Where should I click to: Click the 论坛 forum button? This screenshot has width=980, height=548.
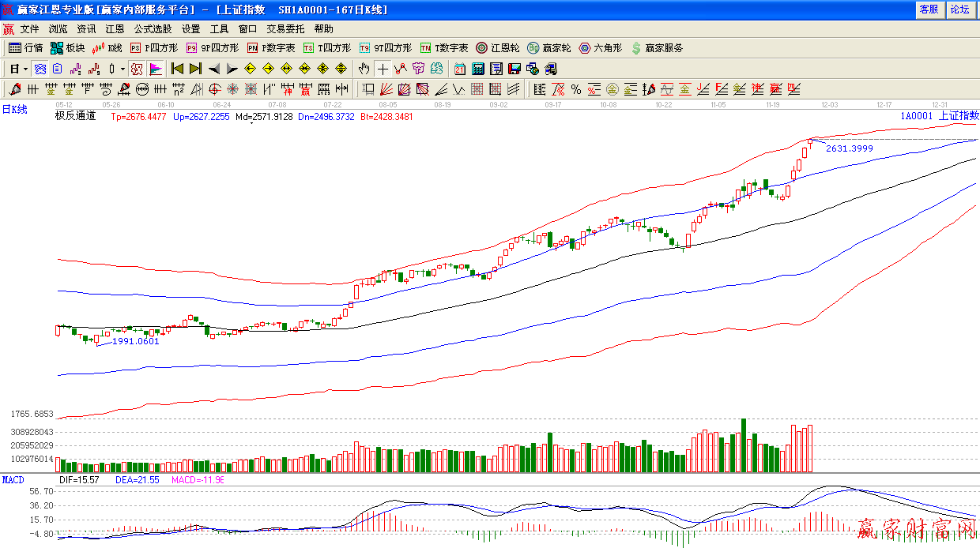tap(959, 9)
